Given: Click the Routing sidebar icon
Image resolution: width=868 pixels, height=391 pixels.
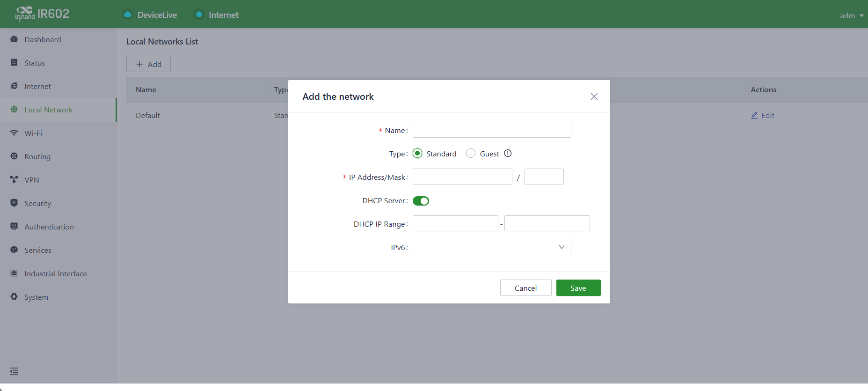Looking at the screenshot, I should pyautogui.click(x=14, y=156).
